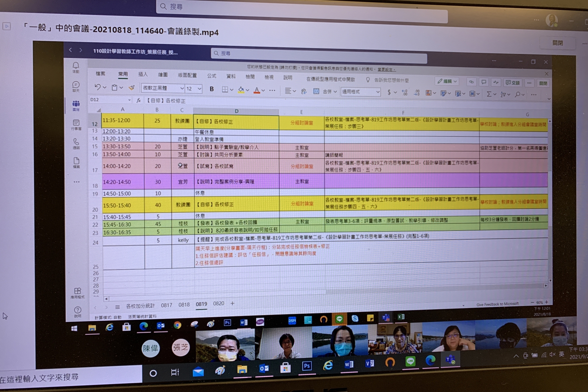588x392 pixels.
Task: Expand the 合併 merge dropdown arrow
Action: [335, 91]
